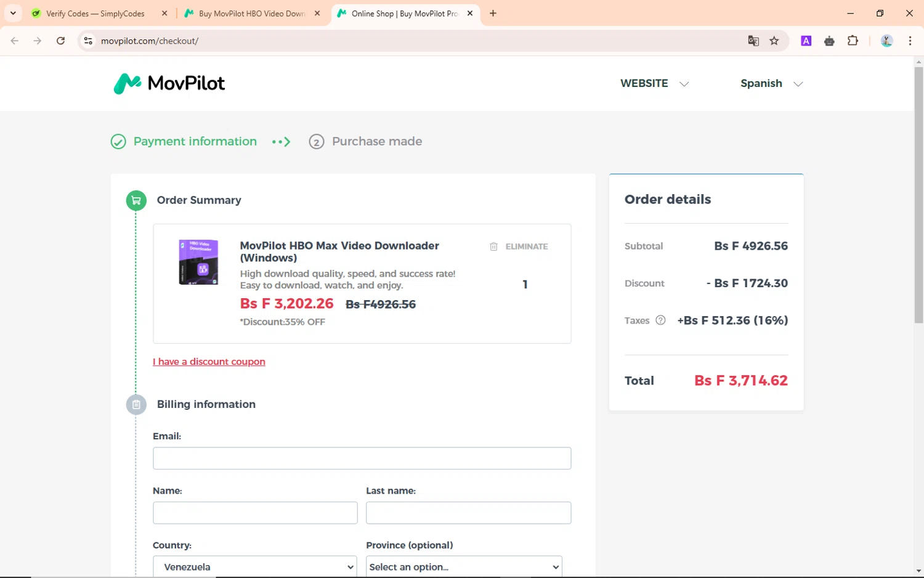Screen dimensions: 924x578
Task: Click the crossed-out price Bs F4926.56
Action: [381, 304]
